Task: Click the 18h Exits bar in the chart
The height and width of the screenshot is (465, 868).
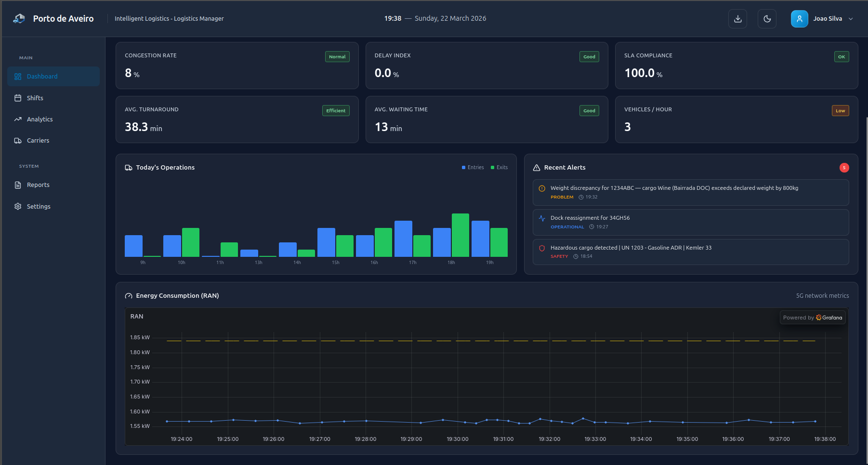Action: 460,236
